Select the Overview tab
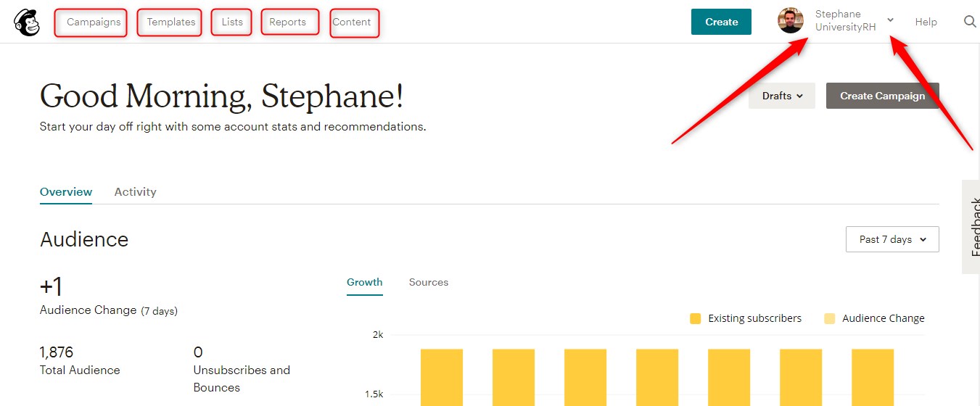980x406 pixels. click(x=66, y=192)
